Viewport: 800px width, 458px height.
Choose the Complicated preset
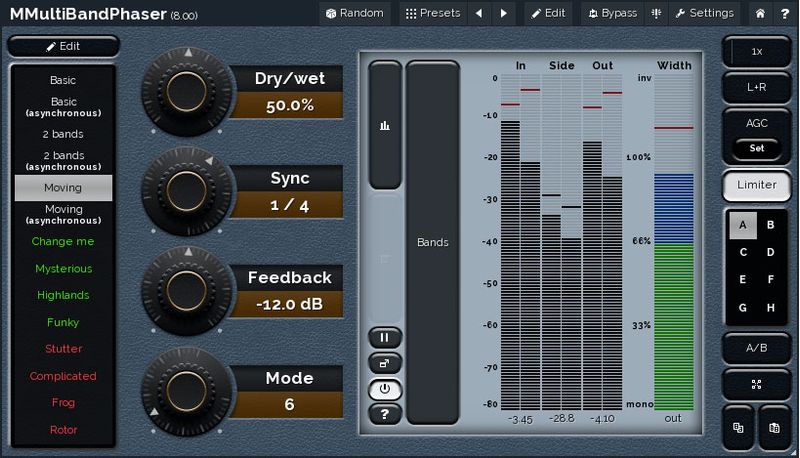click(63, 376)
